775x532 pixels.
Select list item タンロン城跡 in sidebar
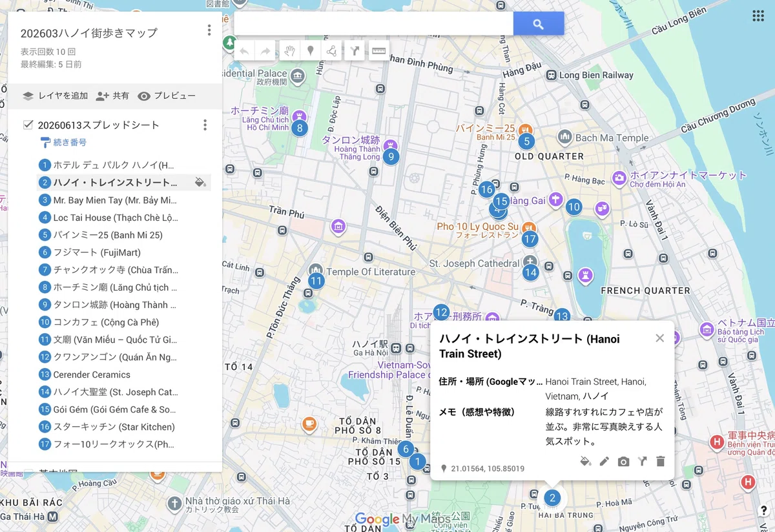(125, 305)
